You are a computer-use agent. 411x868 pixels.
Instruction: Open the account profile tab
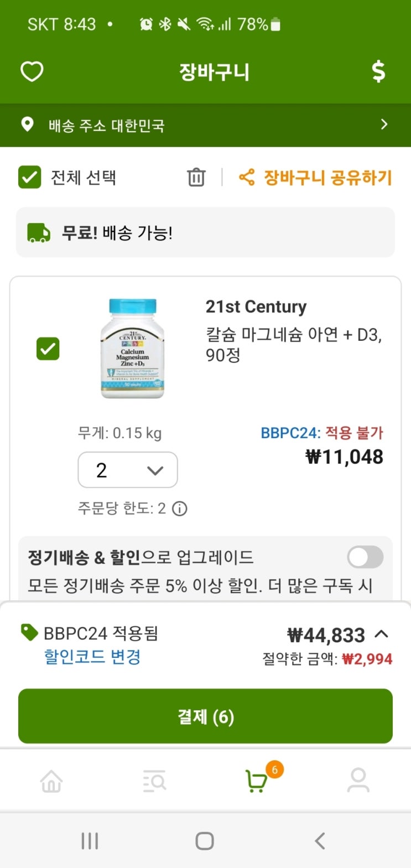(x=358, y=781)
